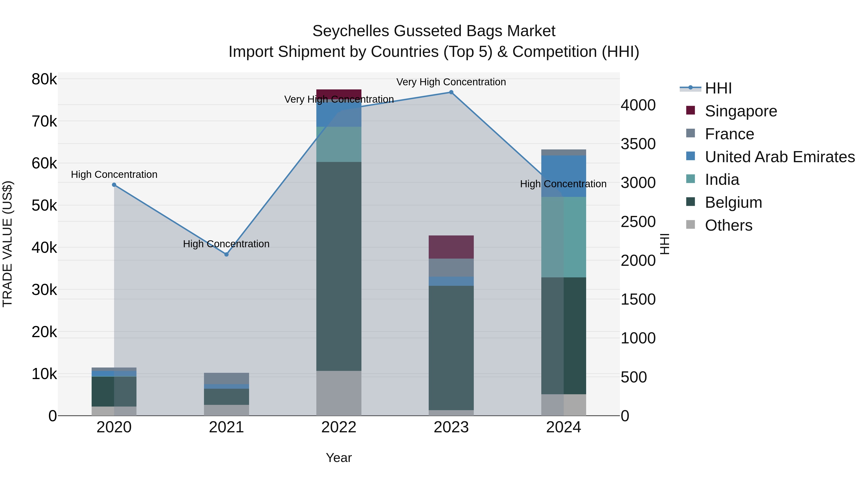The height and width of the screenshot is (488, 868).
Task: Select the Others bar segment for 2022
Action: [339, 393]
